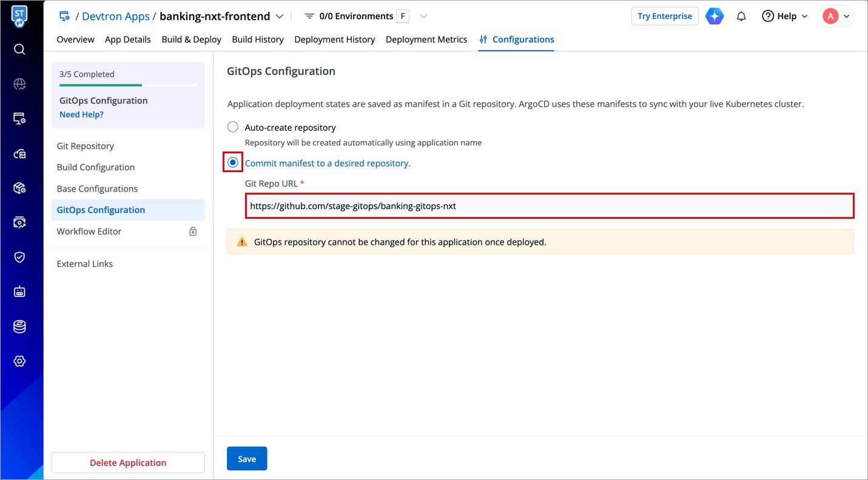Open the Deployment Metrics tab
Screen dimensions: 868x480
click(426, 39)
